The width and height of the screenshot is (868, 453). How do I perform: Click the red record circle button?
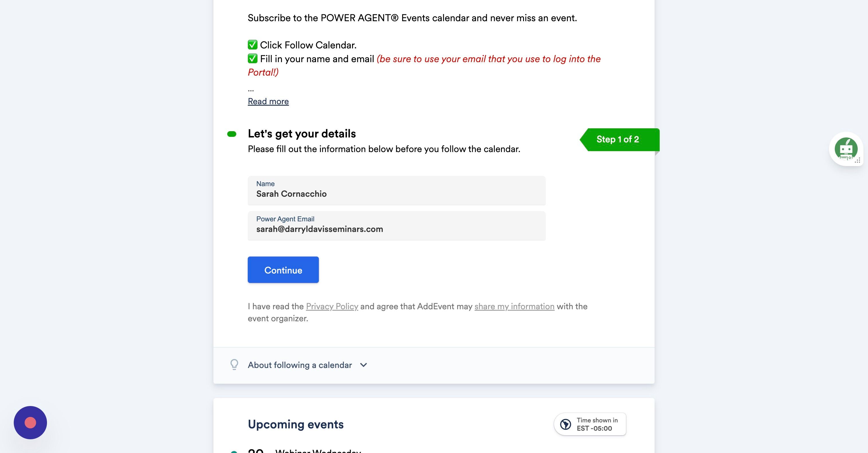(x=30, y=422)
